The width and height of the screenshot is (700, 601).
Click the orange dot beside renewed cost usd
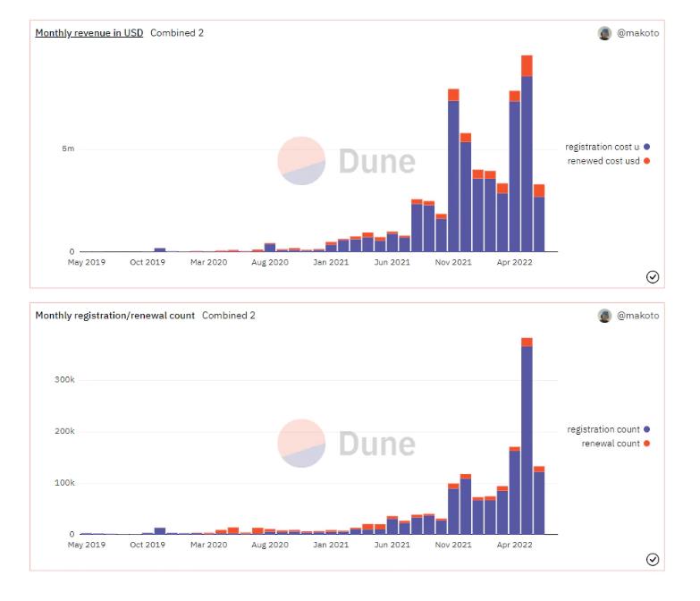(x=646, y=160)
